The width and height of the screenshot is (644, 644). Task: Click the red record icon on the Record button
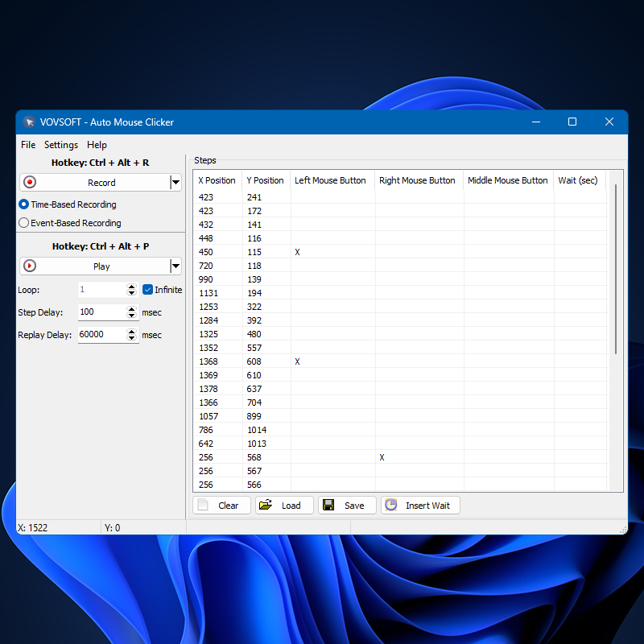tap(29, 183)
